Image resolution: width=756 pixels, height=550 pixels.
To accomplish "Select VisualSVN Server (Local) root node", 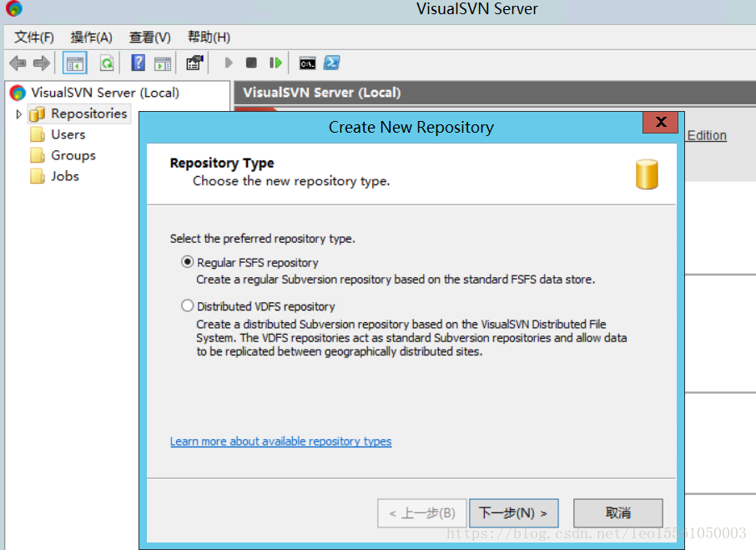I will (105, 93).
